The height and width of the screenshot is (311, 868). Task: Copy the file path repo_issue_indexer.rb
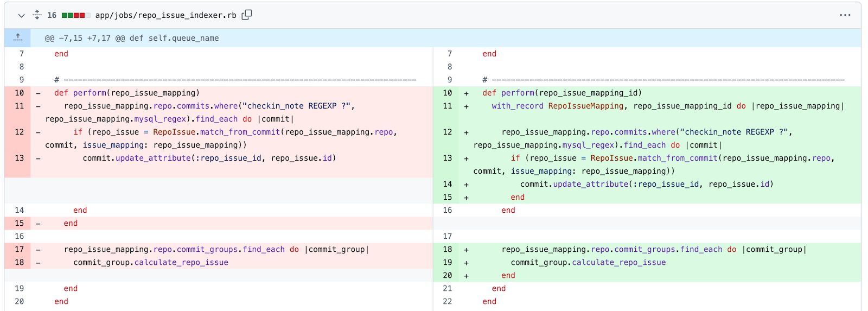[x=247, y=15]
